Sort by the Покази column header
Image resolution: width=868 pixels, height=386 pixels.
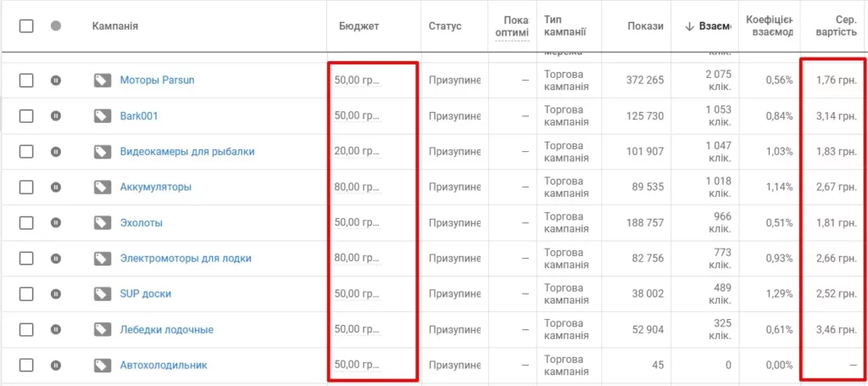click(x=645, y=26)
